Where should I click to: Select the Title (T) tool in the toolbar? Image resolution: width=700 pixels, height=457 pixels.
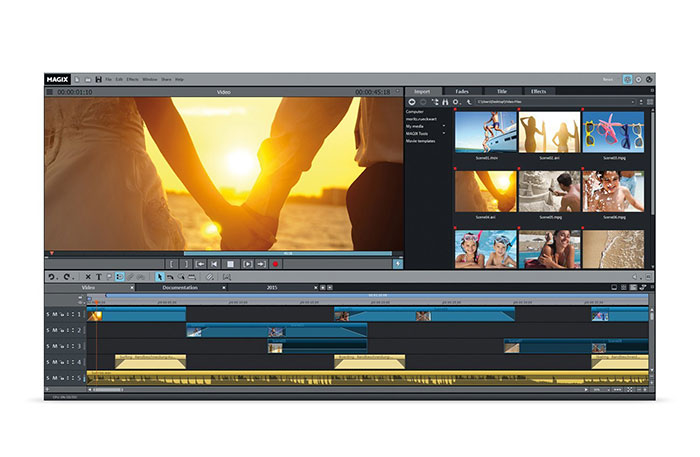[x=98, y=276]
